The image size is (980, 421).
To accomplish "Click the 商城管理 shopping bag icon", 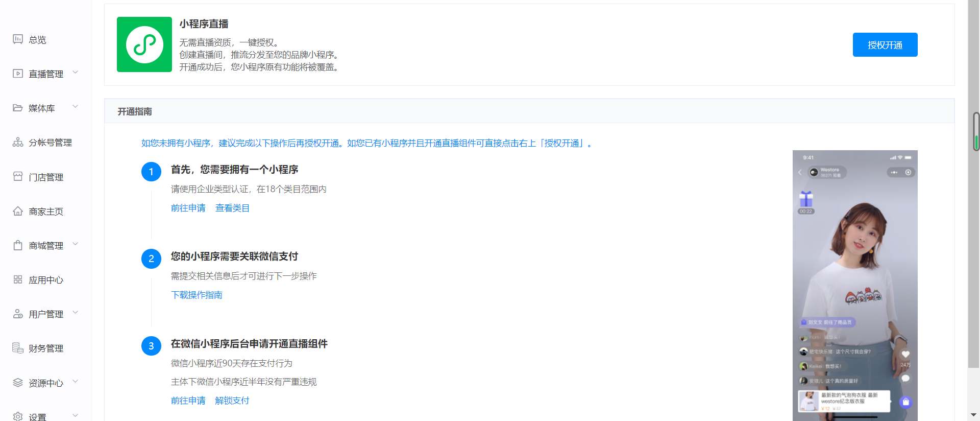I will pyautogui.click(x=18, y=245).
